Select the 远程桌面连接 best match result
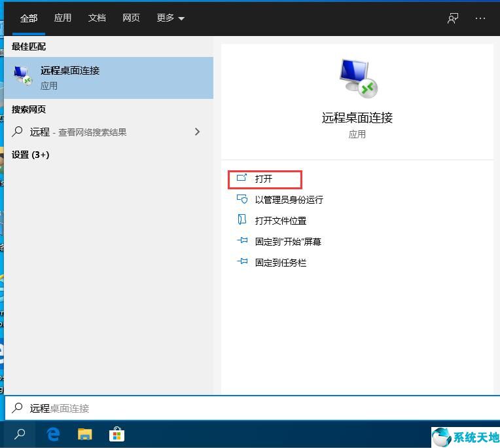This screenshot has height=448, width=500. tap(109, 78)
